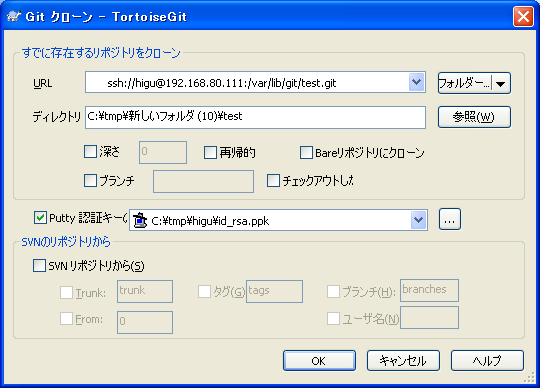Screen dimensions: 540x388
Task: Toggle the 再帰的 (recursive) checkbox
Action: [210, 153]
